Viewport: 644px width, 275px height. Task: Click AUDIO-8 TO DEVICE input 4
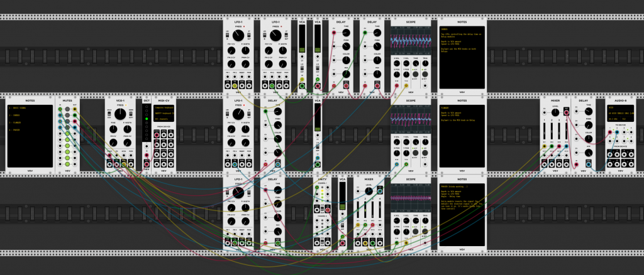(x=631, y=132)
